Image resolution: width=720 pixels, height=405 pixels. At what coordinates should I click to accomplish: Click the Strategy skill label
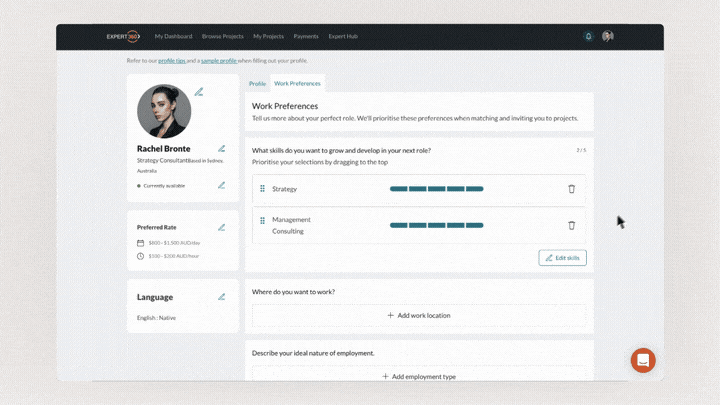click(x=285, y=189)
